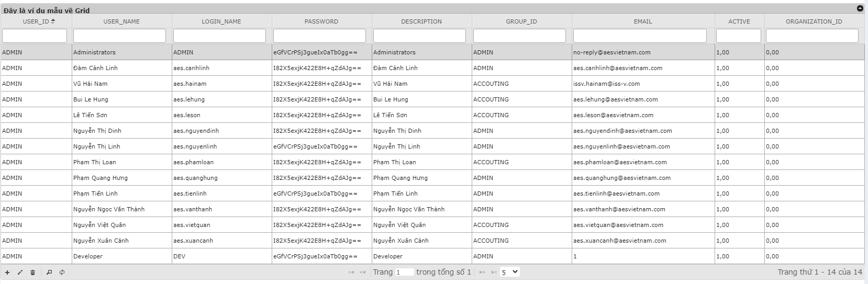Click record count text 'Trang thứ 1 - 14 của 14'
This screenshot has width=868, height=284.
(x=819, y=272)
